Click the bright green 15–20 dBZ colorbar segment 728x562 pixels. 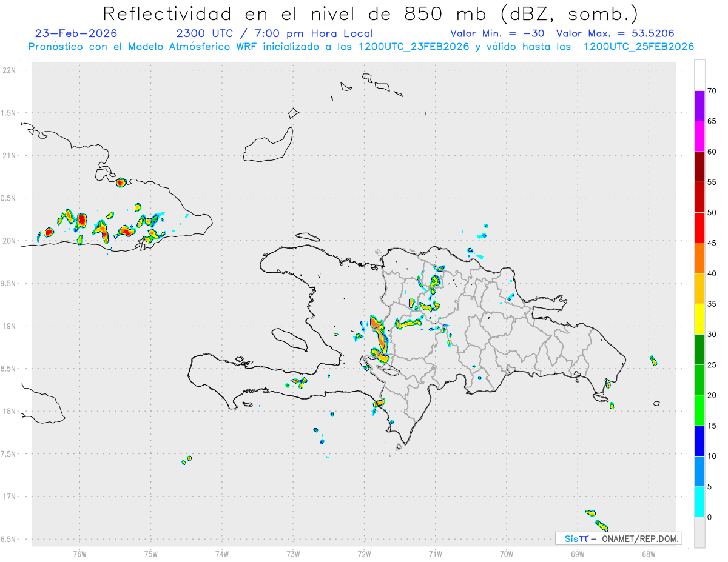pos(699,410)
